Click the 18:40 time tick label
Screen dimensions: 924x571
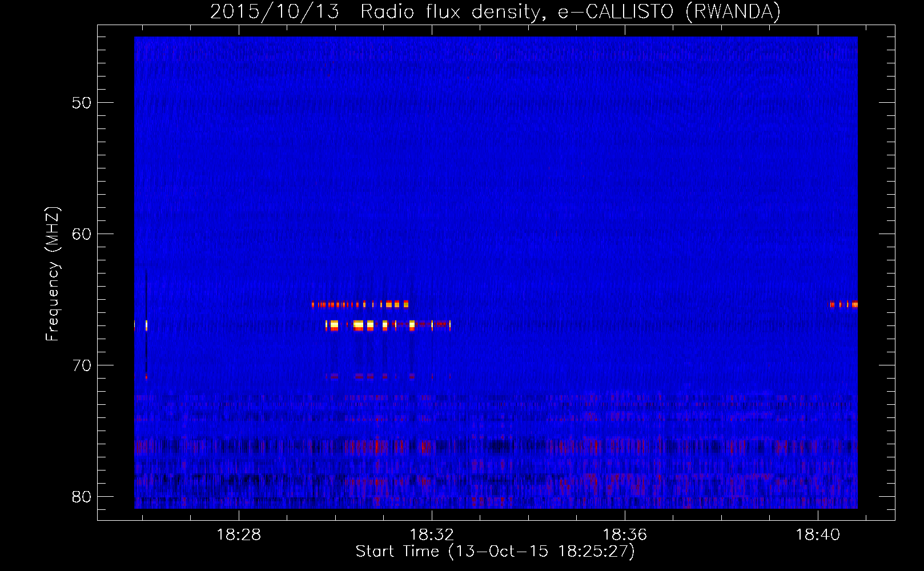(x=818, y=535)
